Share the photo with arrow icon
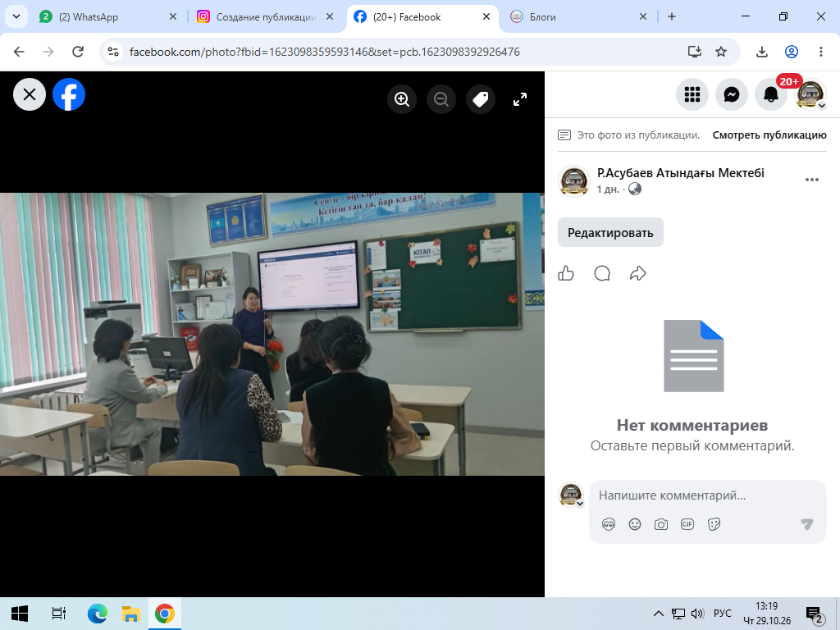The height and width of the screenshot is (630, 840). pyautogui.click(x=637, y=273)
